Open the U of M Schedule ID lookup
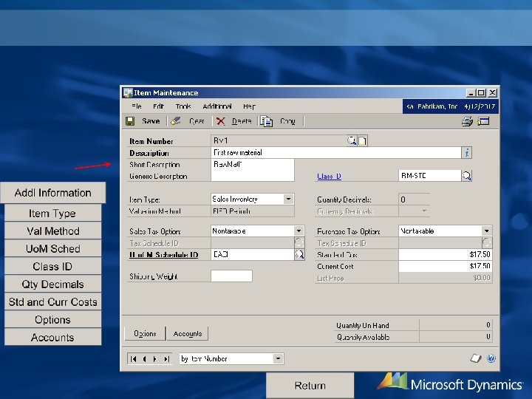This screenshot has height=399, width=532. pos(299,254)
